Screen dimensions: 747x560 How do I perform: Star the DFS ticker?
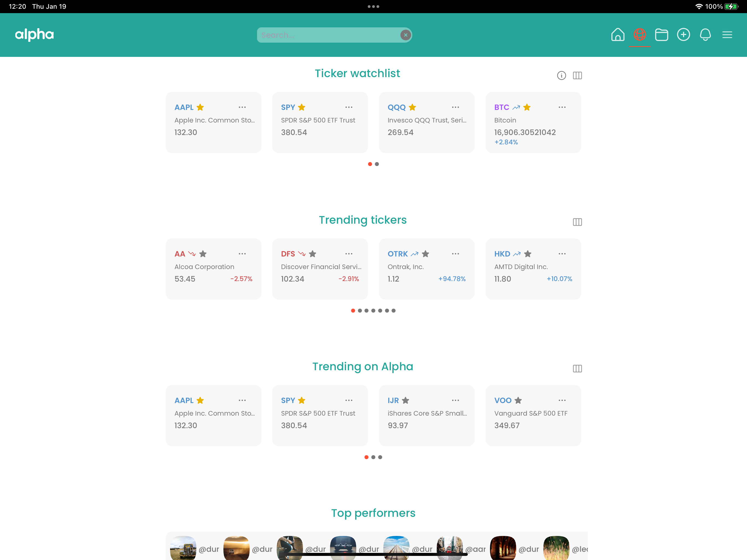point(312,254)
